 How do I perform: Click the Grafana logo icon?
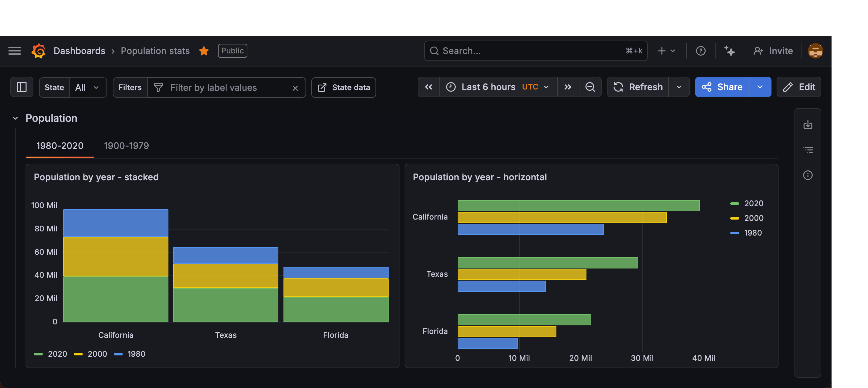tap(38, 50)
